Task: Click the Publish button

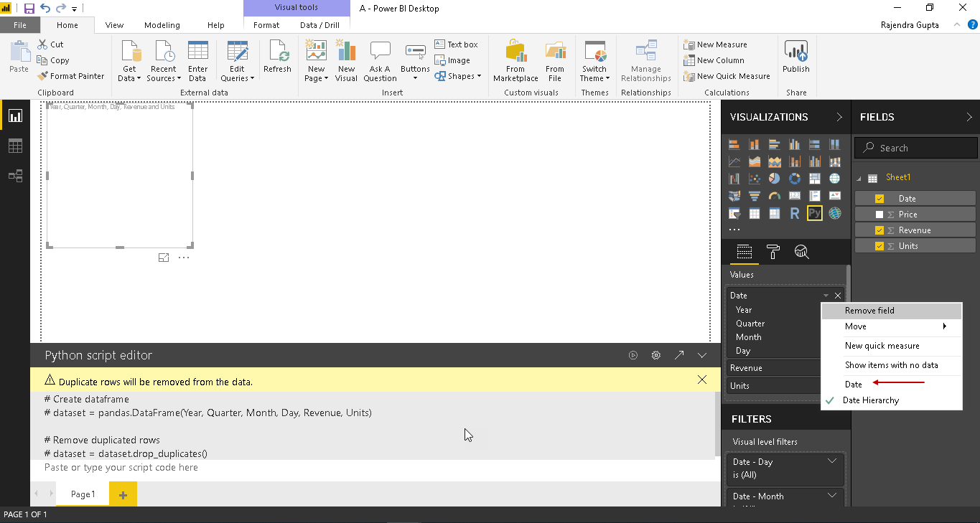Action: [x=796, y=57]
